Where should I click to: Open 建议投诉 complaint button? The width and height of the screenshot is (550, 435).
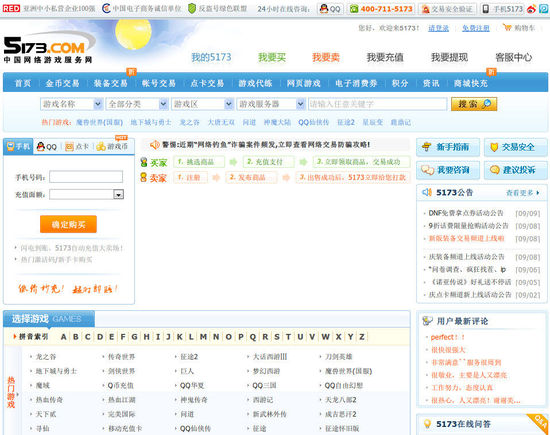click(x=516, y=170)
